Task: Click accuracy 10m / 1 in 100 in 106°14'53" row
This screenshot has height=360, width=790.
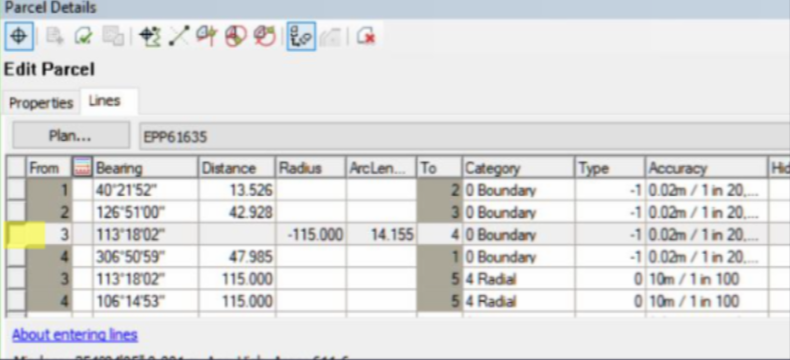Action: (705, 301)
